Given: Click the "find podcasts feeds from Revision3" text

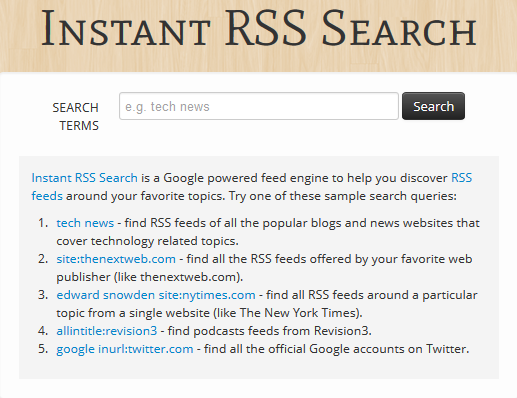Looking at the screenshot, I should (269, 331).
